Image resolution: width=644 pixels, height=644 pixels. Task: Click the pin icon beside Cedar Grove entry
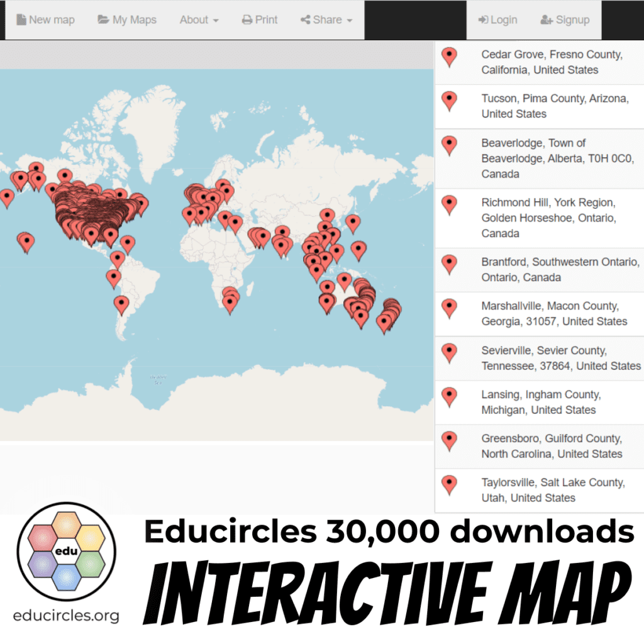pyautogui.click(x=449, y=57)
